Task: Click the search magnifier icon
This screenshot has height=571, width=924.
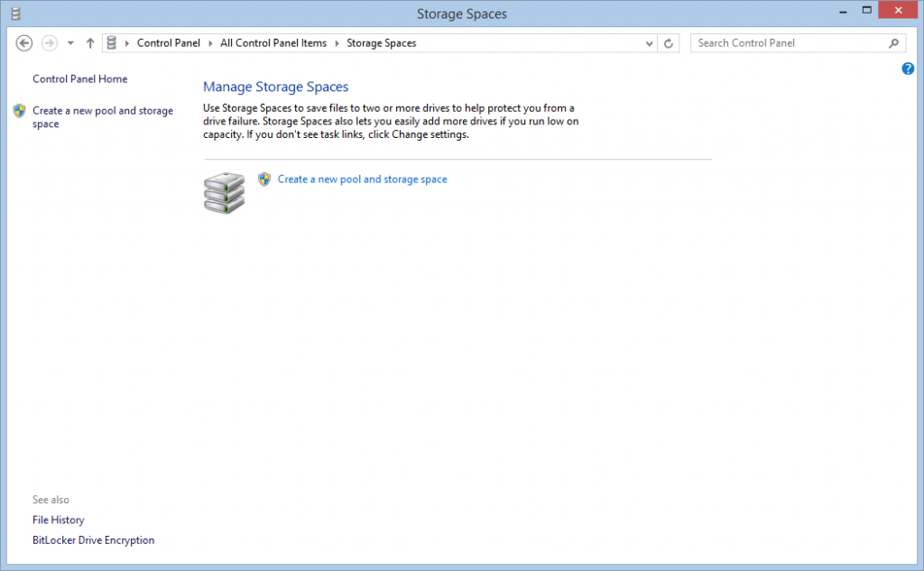Action: pos(892,42)
